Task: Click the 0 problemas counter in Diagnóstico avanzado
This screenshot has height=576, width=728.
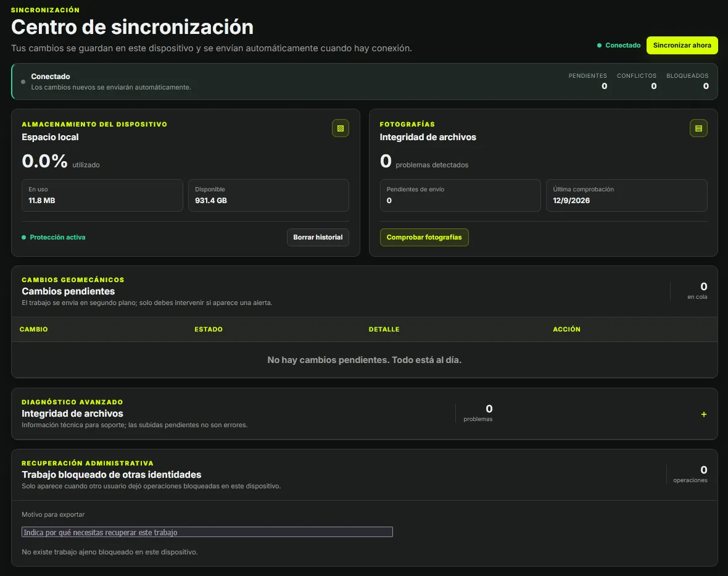Action: [478, 413]
